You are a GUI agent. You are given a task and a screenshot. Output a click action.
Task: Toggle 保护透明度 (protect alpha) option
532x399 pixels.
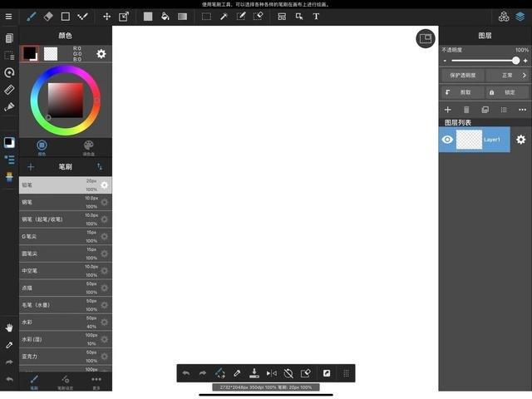tap(461, 75)
